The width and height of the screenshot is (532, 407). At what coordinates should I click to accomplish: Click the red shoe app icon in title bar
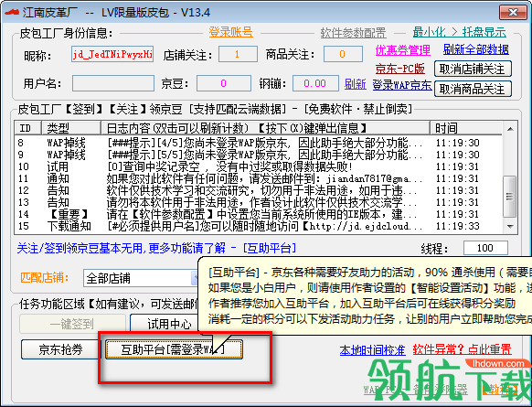12,12
